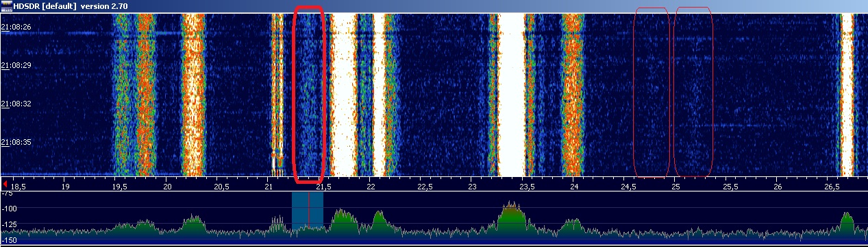The height and width of the screenshot is (247, 868).
Task: Click the 18,5 frequency scale label
Action: coord(18,186)
